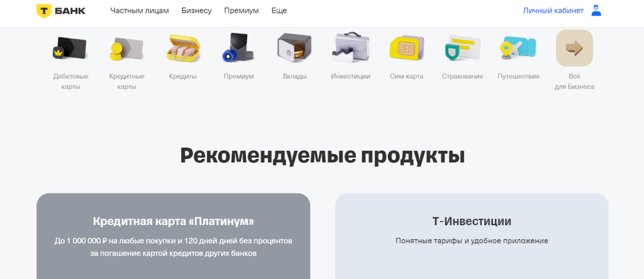Click the Страхование label
Image resolution: width=644 pixels, height=279 pixels.
(462, 76)
